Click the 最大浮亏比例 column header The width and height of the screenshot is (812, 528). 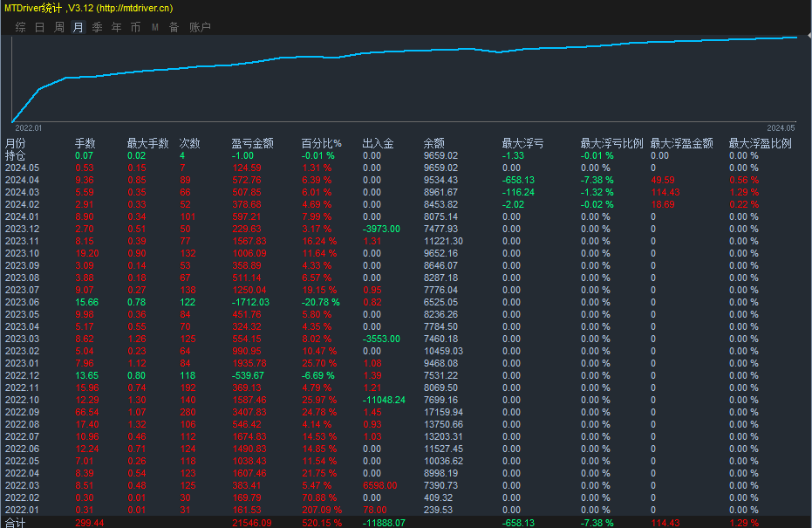pos(611,143)
